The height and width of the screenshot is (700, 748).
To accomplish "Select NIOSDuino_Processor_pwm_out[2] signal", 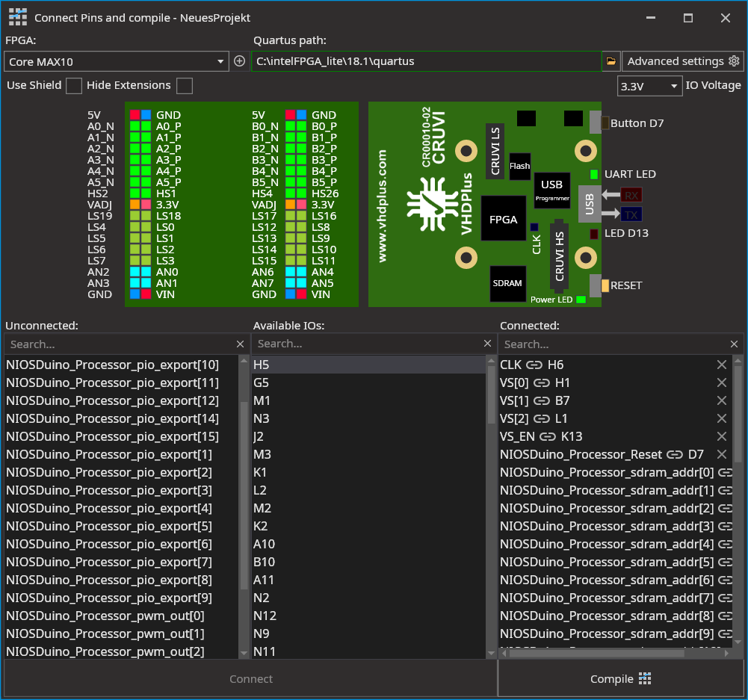I will (121, 651).
